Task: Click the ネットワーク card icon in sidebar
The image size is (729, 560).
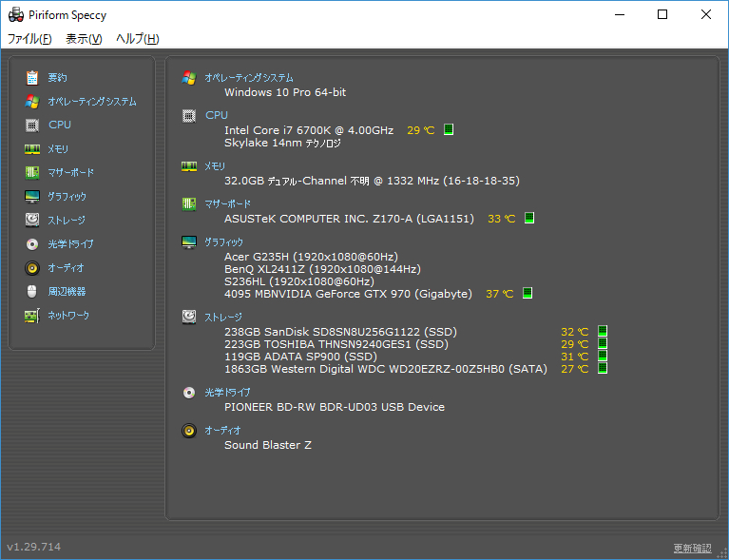Action: pos(32,316)
